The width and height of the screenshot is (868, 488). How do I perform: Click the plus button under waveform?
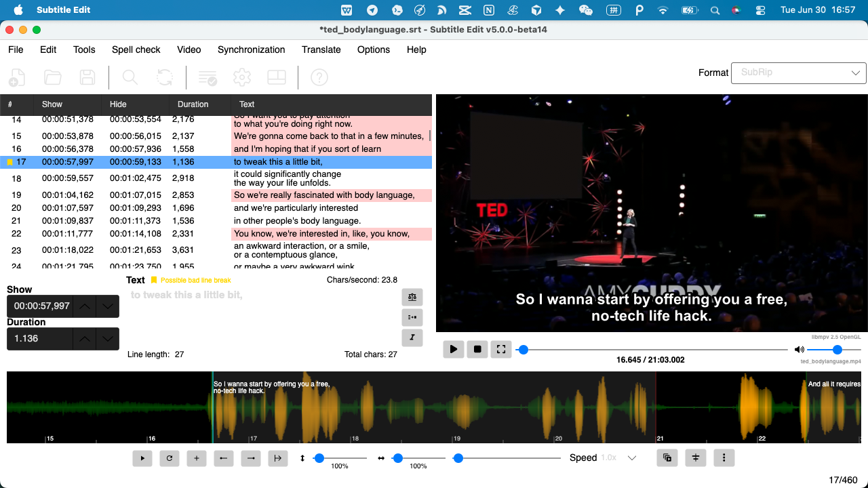pos(197,458)
